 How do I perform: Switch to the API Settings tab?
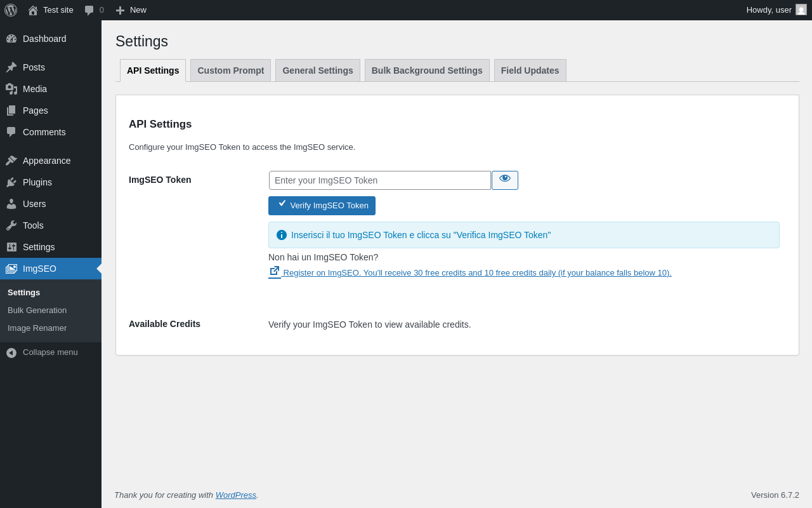(x=153, y=70)
